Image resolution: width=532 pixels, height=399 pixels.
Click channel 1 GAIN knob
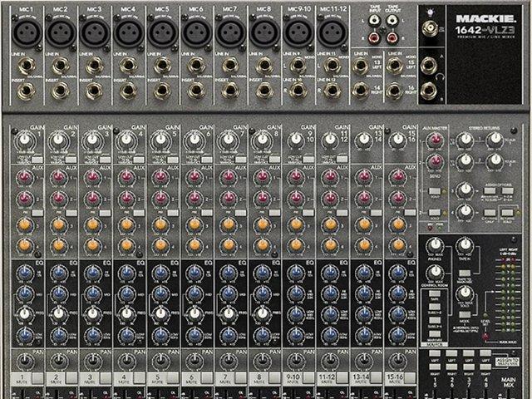click(x=25, y=140)
